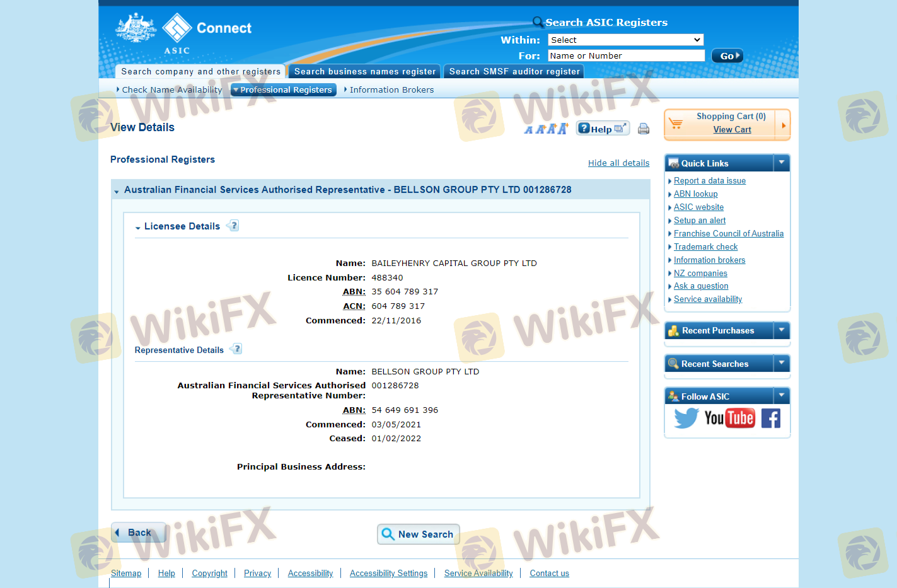Click Representative Details help question icon
Image resolution: width=897 pixels, height=588 pixels.
tap(236, 349)
